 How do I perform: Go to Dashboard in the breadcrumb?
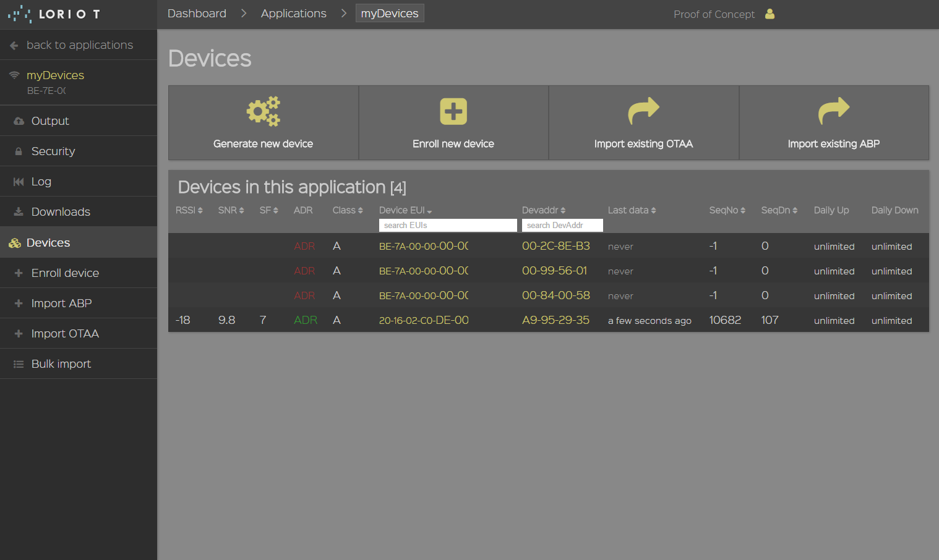pyautogui.click(x=197, y=14)
